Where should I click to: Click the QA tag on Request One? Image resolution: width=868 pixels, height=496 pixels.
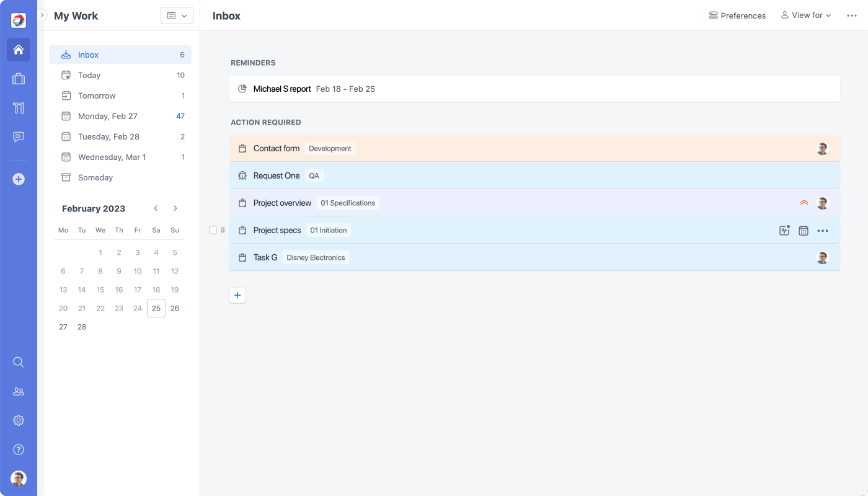pos(314,175)
